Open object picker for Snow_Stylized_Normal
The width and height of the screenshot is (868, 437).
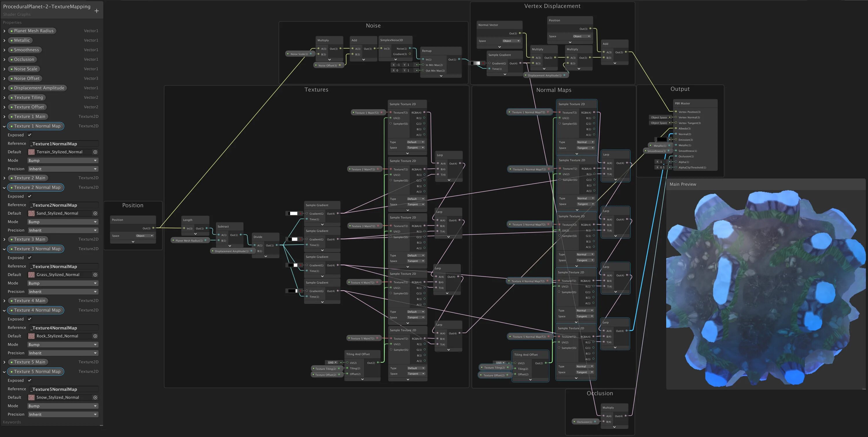pyautogui.click(x=95, y=398)
